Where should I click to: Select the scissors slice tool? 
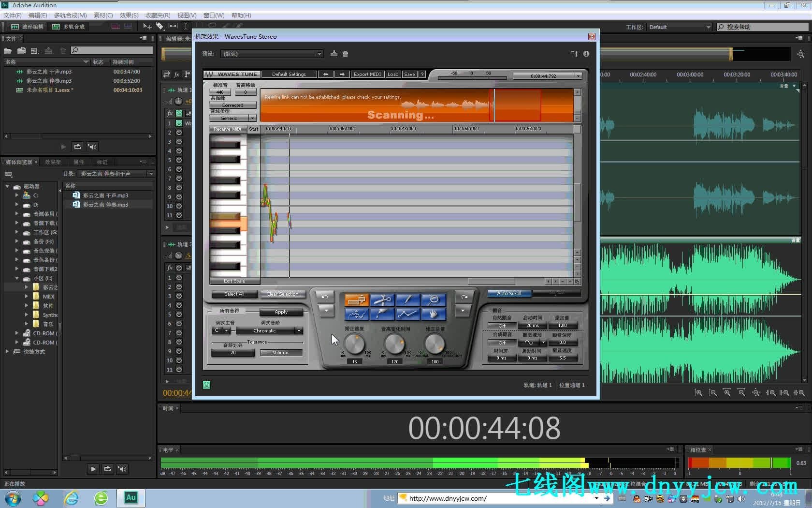[382, 300]
